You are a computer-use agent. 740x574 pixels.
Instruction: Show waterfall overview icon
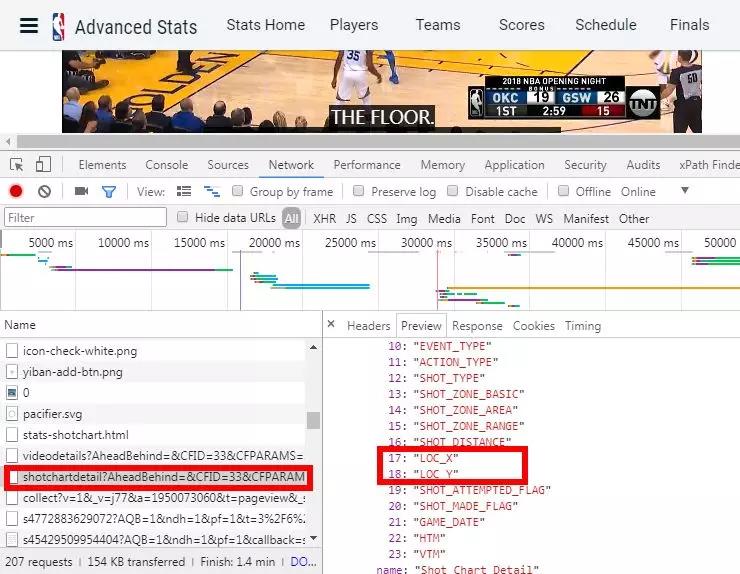pyautogui.click(x=211, y=191)
